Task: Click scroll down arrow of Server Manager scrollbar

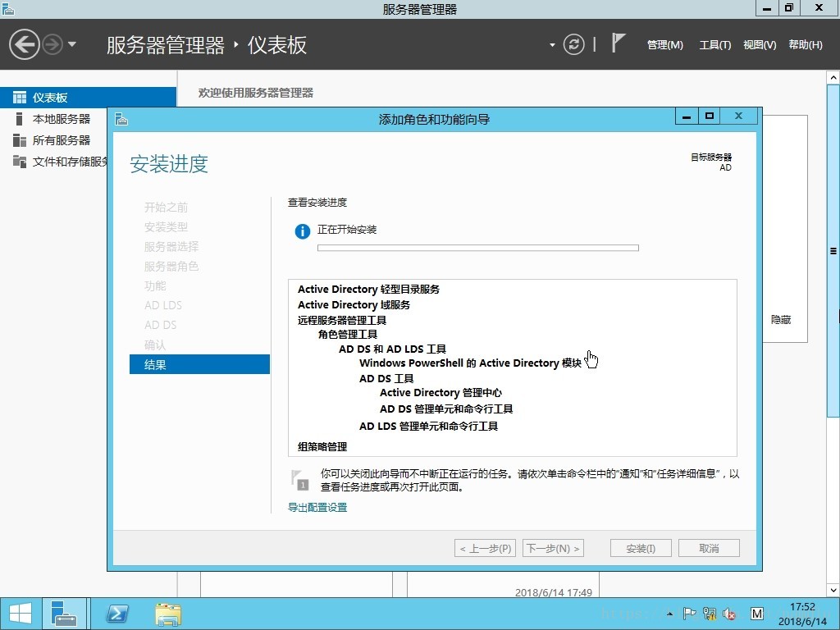Action: point(833,591)
